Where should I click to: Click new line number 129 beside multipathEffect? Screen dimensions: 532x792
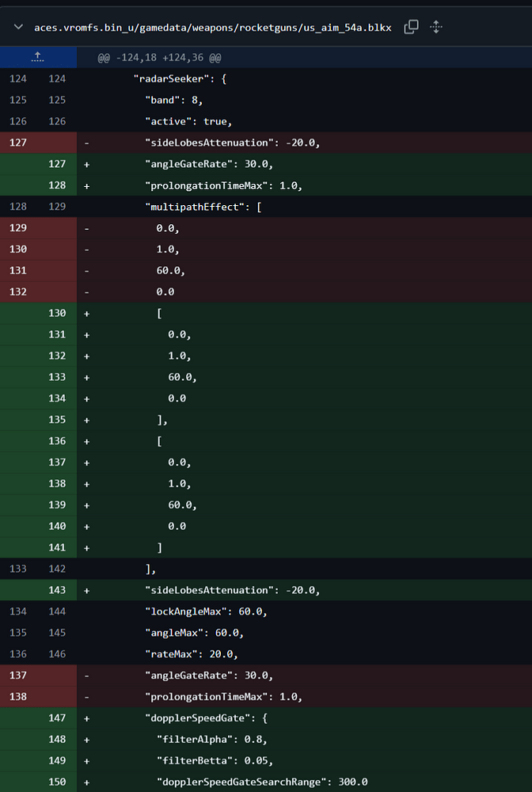(57, 207)
